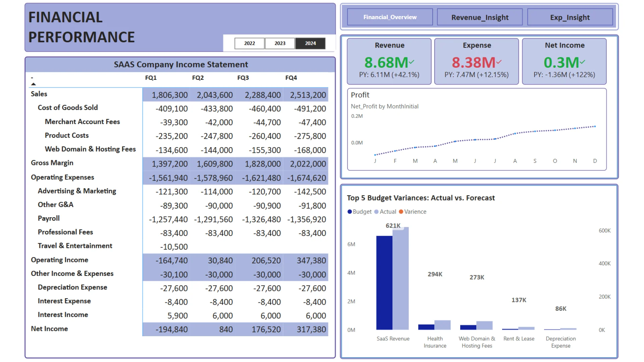Click the red checkmark beside Expense 8.38M

pyautogui.click(x=499, y=62)
